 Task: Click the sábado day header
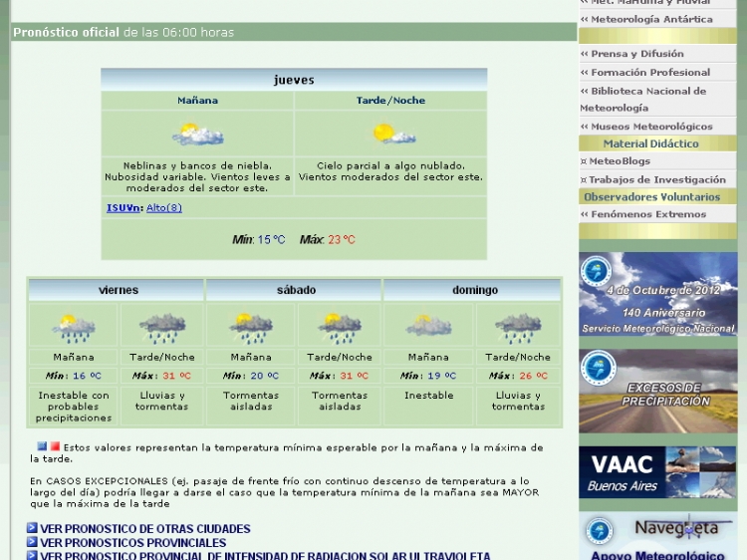click(x=296, y=290)
